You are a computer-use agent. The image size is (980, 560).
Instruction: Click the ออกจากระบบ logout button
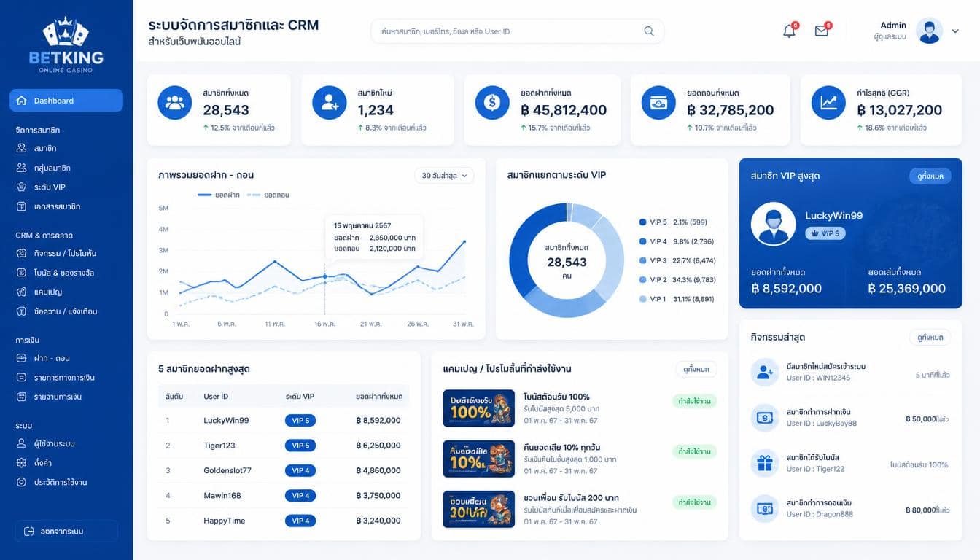click(x=66, y=531)
